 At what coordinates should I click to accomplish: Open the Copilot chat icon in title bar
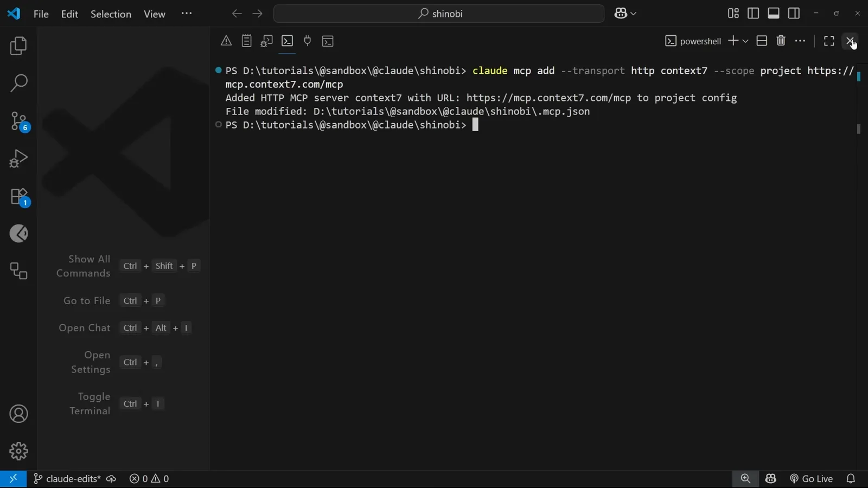click(x=621, y=14)
